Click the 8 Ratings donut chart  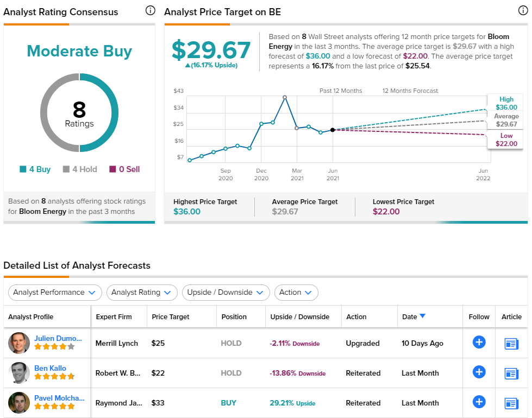click(x=79, y=112)
